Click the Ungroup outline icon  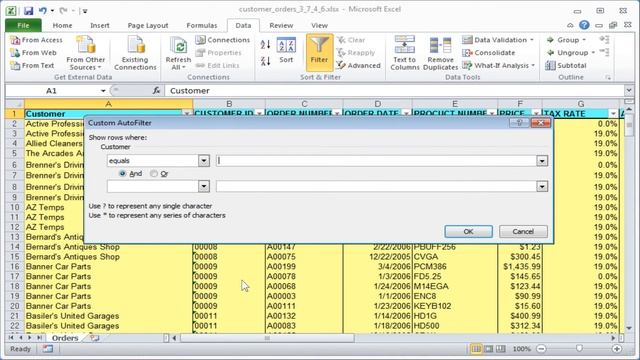point(550,53)
